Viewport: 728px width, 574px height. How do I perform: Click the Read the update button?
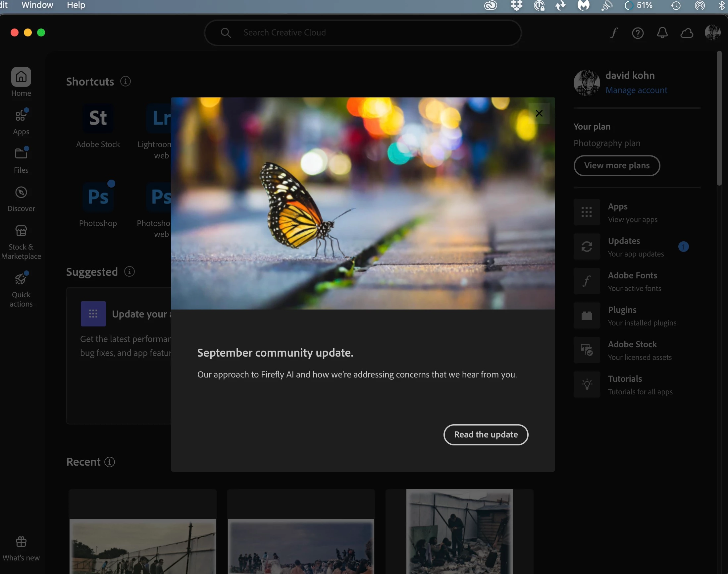pyautogui.click(x=486, y=434)
